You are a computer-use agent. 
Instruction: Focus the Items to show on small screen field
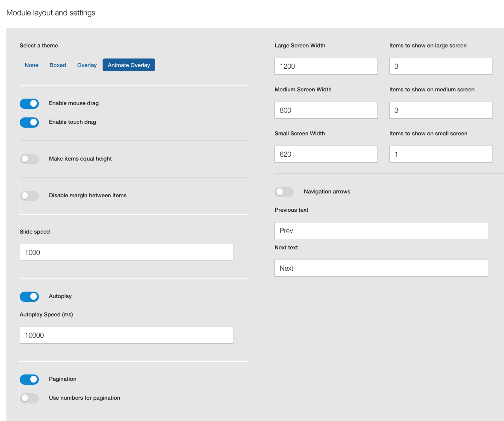coord(441,154)
